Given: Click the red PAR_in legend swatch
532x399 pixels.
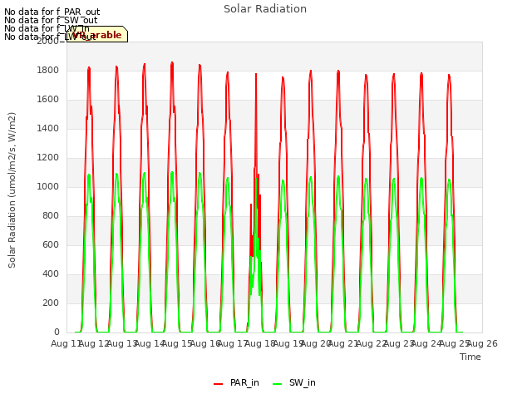Looking at the screenshot, I should [218, 384].
